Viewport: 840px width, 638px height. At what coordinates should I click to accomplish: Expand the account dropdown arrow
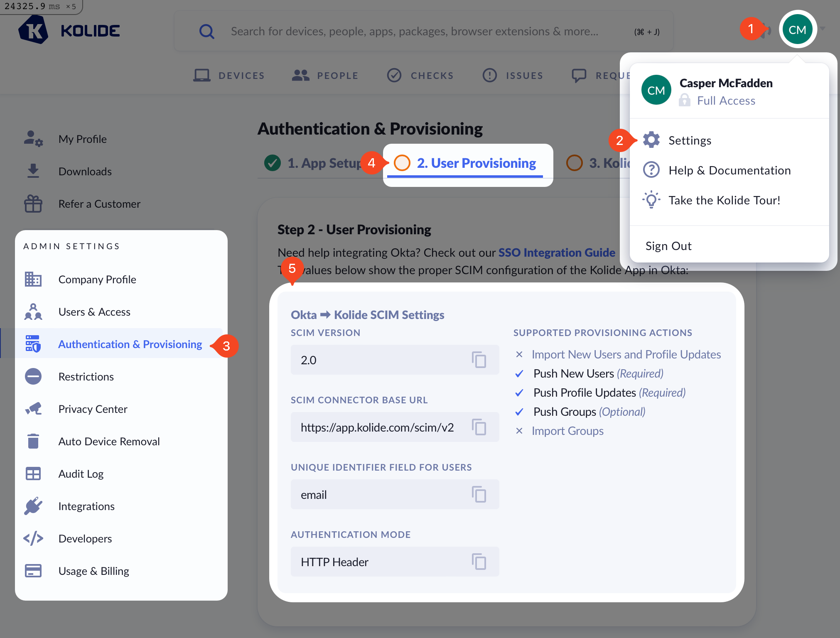[x=823, y=28]
